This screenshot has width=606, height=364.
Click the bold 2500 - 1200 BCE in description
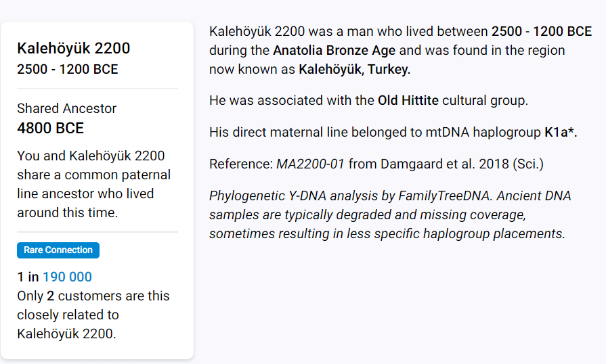541,32
